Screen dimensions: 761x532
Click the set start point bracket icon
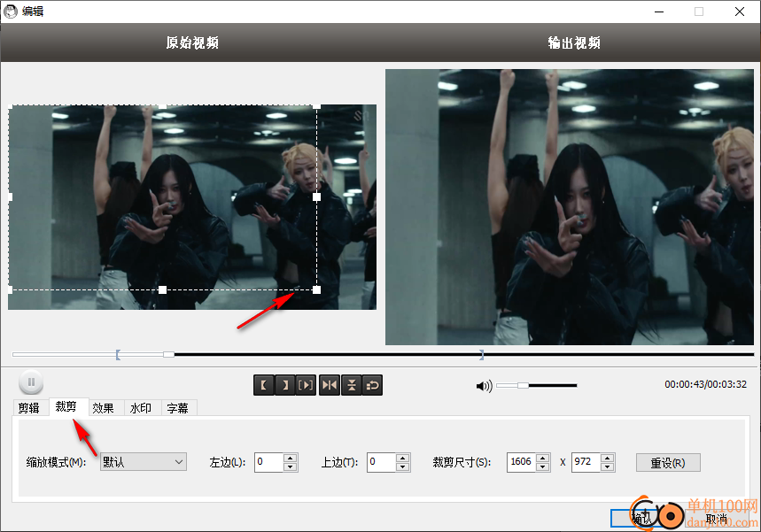tap(264, 385)
